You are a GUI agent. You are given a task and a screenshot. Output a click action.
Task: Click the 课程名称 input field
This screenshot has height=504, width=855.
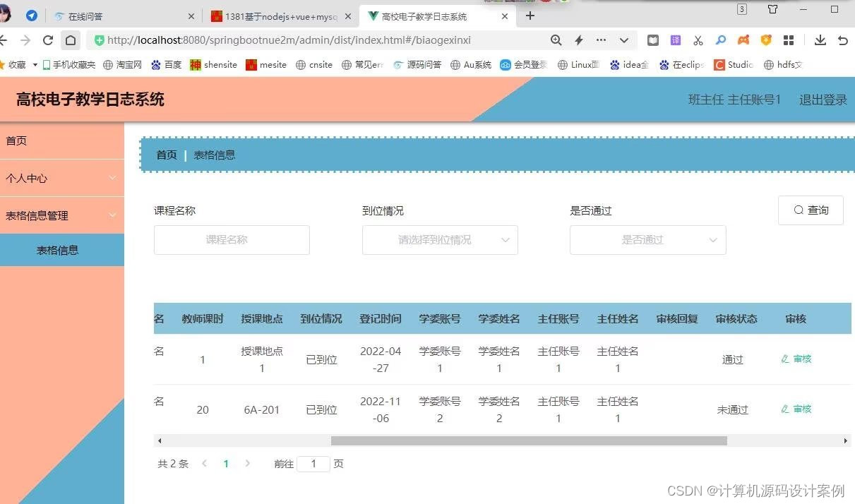pos(231,240)
